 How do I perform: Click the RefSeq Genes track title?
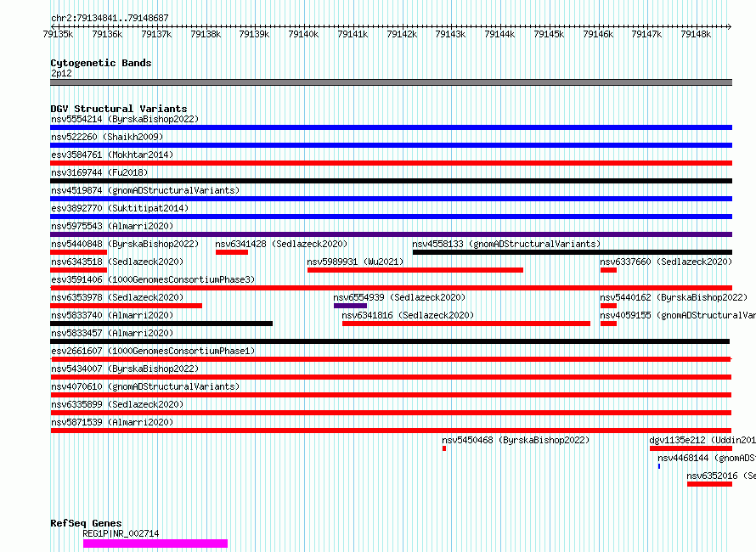(x=86, y=523)
